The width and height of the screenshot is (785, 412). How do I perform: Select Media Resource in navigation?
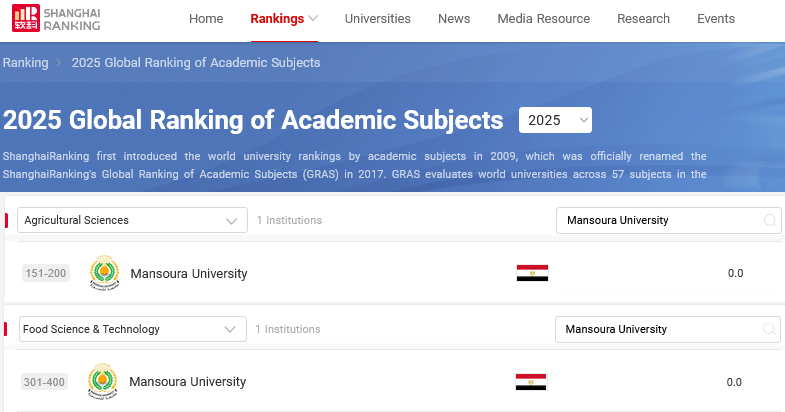pos(543,19)
